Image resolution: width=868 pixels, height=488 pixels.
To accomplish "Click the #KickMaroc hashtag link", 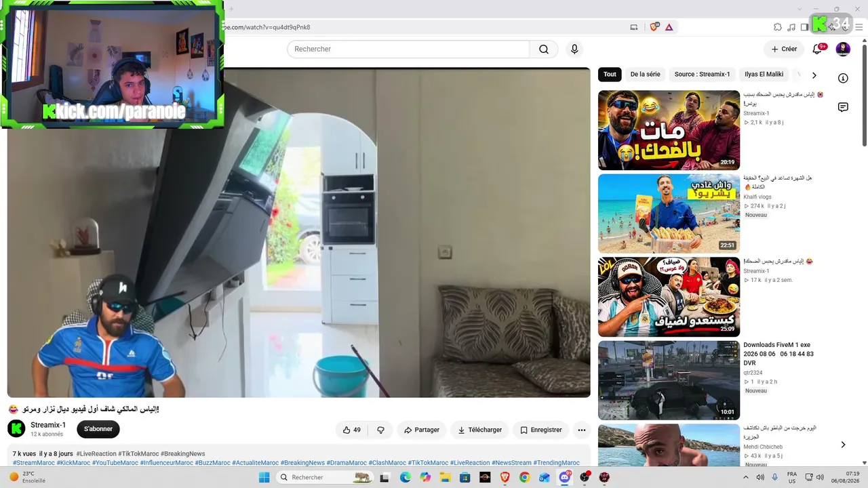I will tap(73, 463).
